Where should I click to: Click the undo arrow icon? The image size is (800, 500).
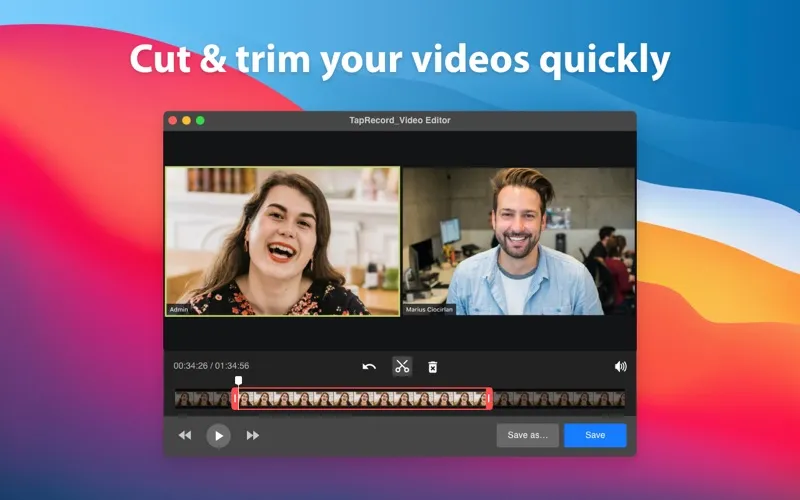coord(369,367)
